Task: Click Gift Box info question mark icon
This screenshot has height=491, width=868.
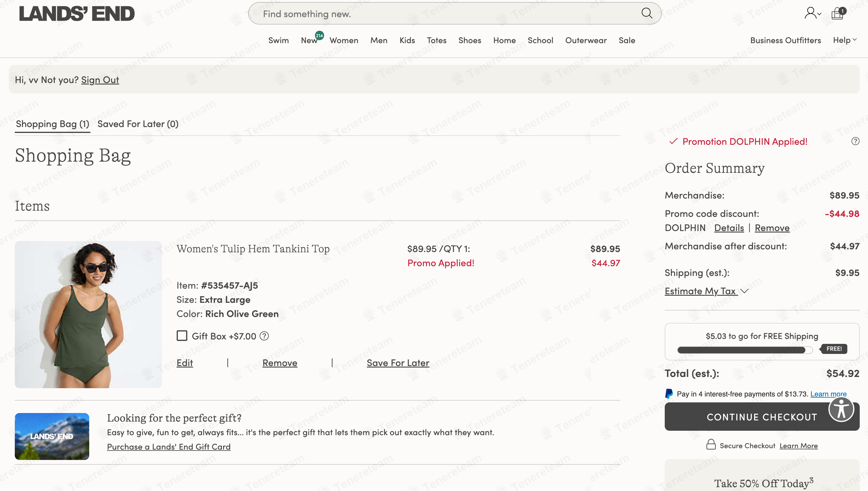Action: click(x=264, y=336)
